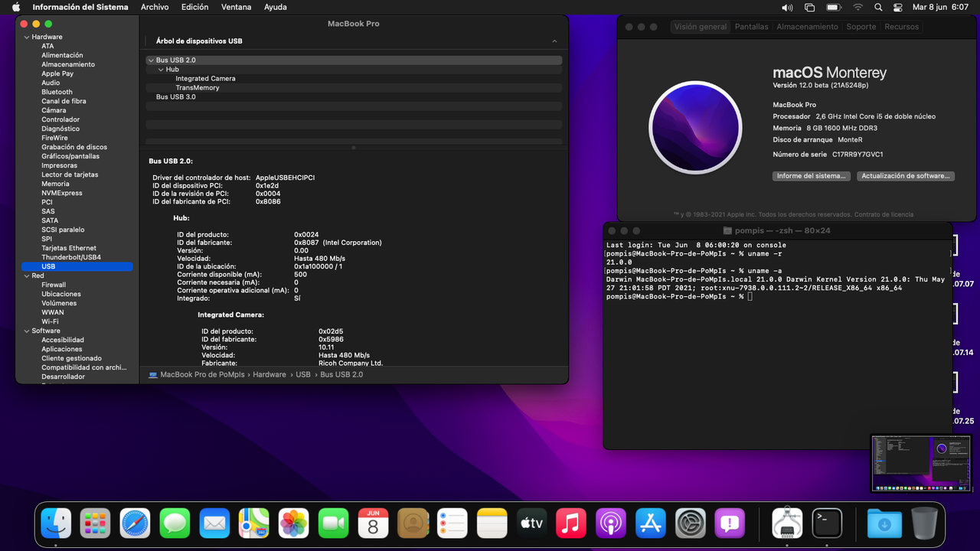Click the screen mirroring menu bar icon
Image resolution: width=980 pixels, height=551 pixels.
pos(810,7)
